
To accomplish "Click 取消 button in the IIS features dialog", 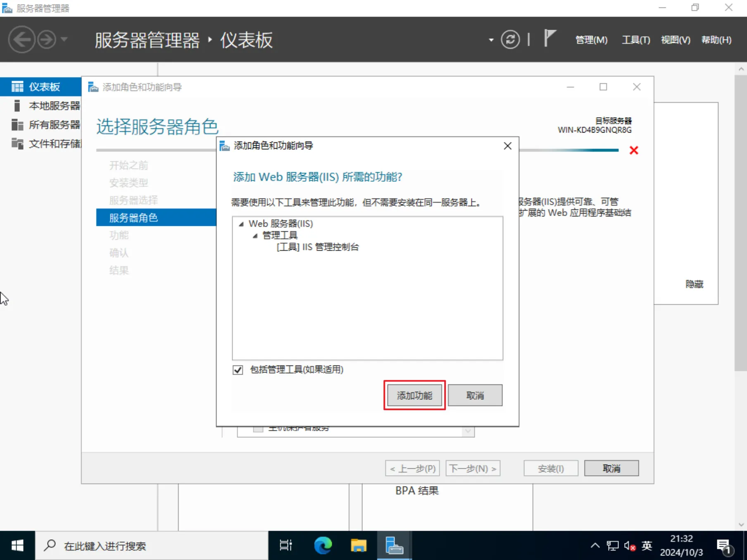I will [475, 395].
